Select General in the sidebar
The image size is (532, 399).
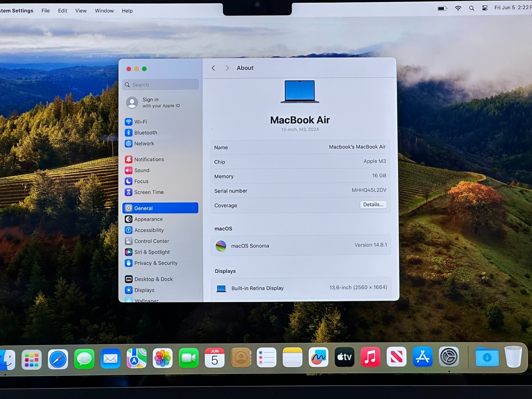coord(160,208)
